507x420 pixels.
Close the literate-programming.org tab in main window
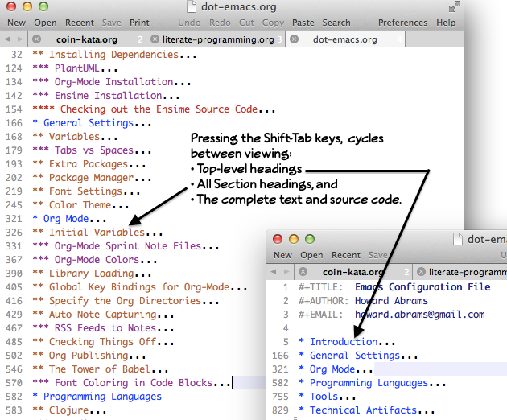(155, 39)
